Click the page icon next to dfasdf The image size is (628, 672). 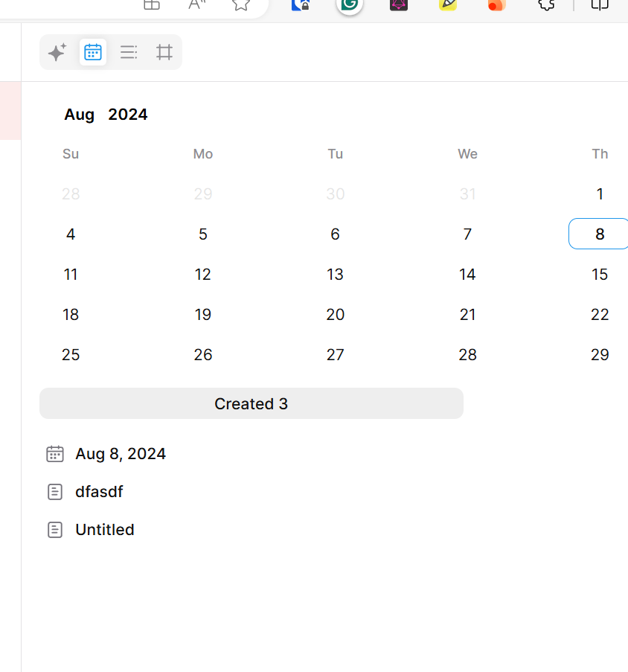[55, 492]
